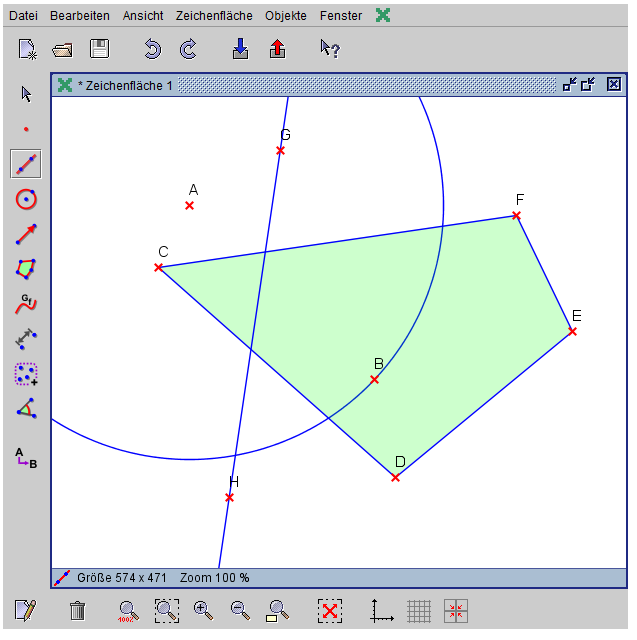Open the Bearbeiten menu
Image resolution: width=637 pixels, height=640 pixels.
coord(80,16)
